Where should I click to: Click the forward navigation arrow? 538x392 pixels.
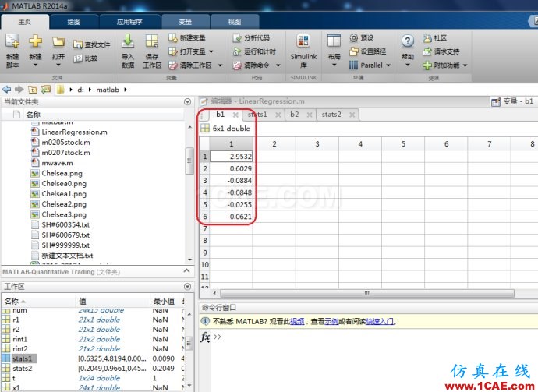(x=19, y=90)
